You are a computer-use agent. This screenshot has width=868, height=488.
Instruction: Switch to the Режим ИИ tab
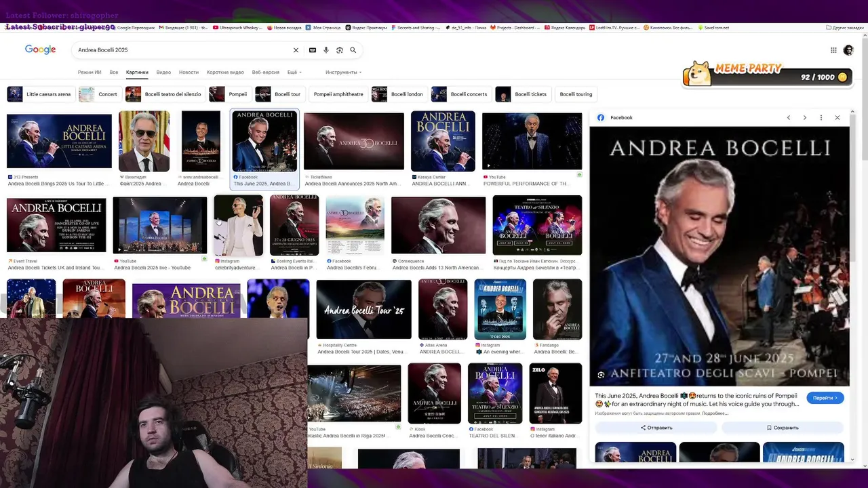(90, 73)
